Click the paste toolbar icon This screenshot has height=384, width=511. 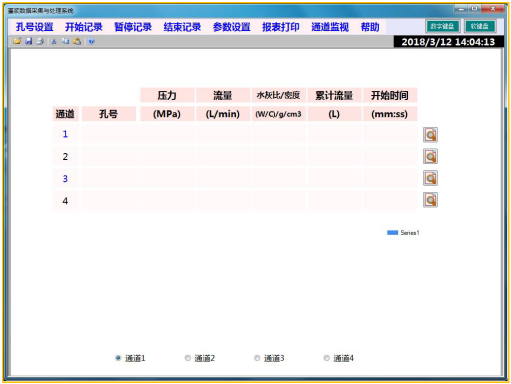click(77, 41)
